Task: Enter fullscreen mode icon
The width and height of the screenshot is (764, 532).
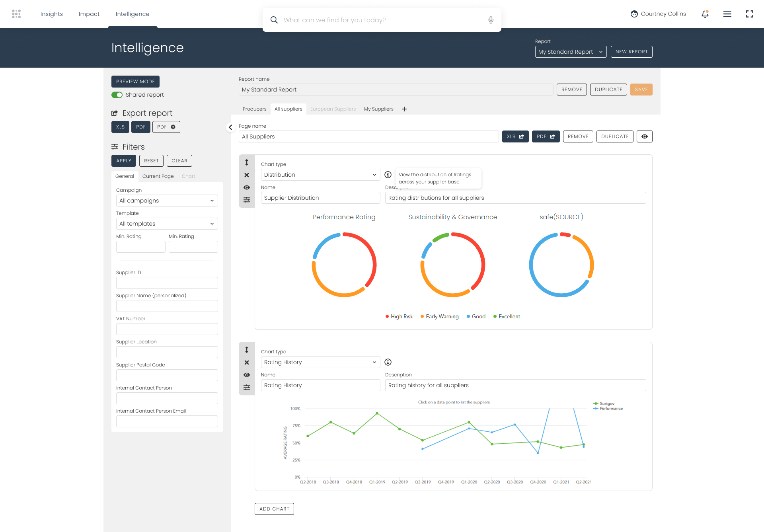Action: tap(750, 14)
